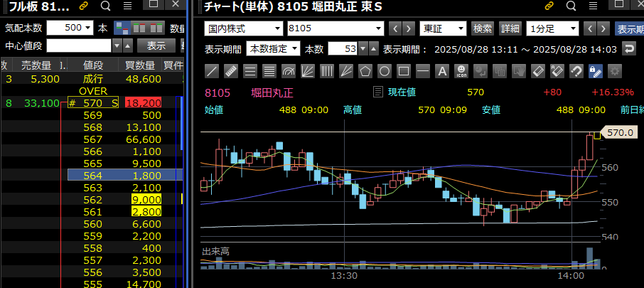
Task: Open the smiley ICON stamp tool
Action: [461, 72]
